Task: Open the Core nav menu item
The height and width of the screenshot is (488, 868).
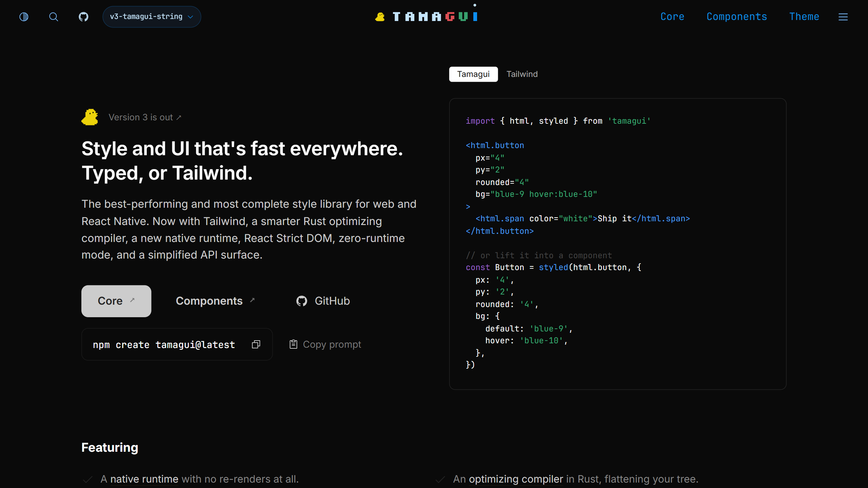Action: pos(672,17)
